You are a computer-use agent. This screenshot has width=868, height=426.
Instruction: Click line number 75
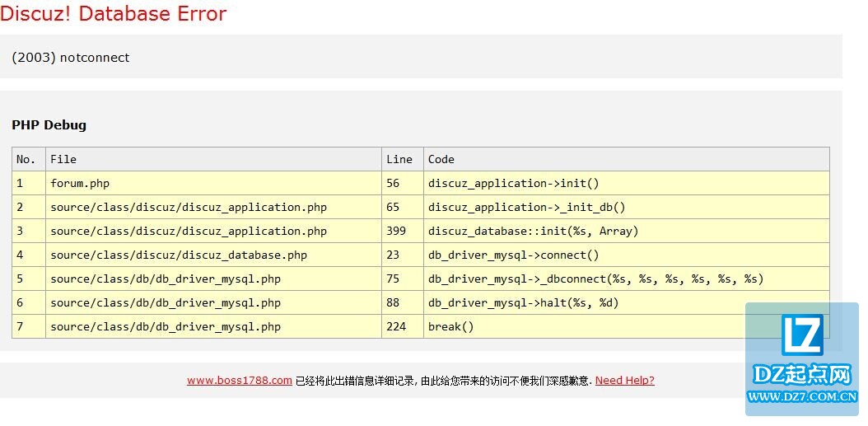tap(403, 279)
